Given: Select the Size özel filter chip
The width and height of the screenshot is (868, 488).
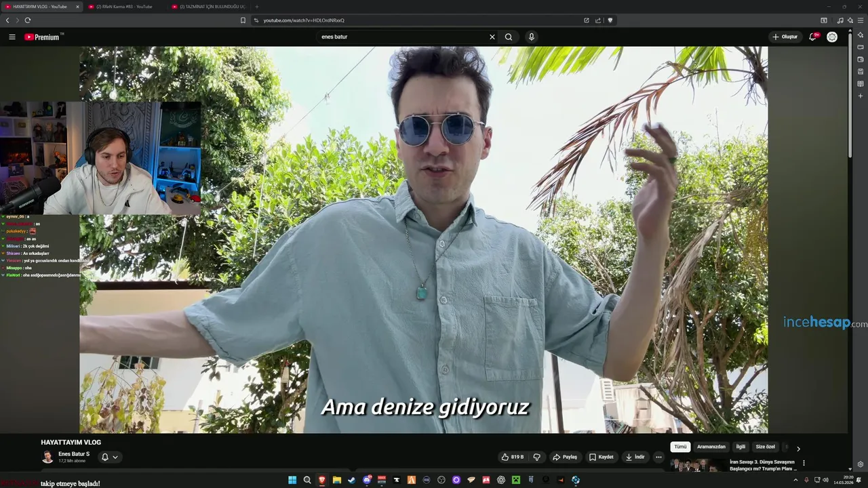Looking at the screenshot, I should tap(766, 447).
